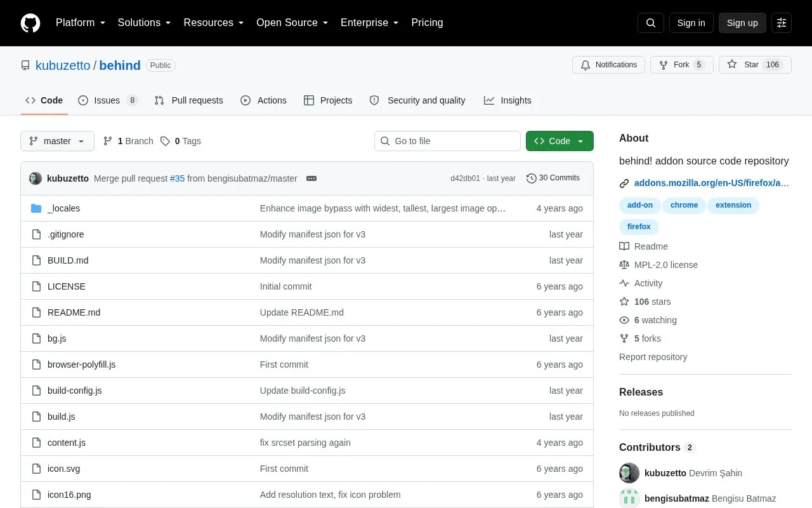The width and height of the screenshot is (812, 508).
Task: Select the firefox topic tag
Action: pyautogui.click(x=639, y=227)
